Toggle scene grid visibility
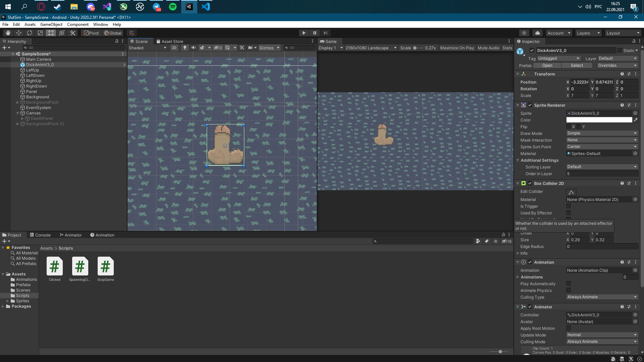 pos(228,48)
